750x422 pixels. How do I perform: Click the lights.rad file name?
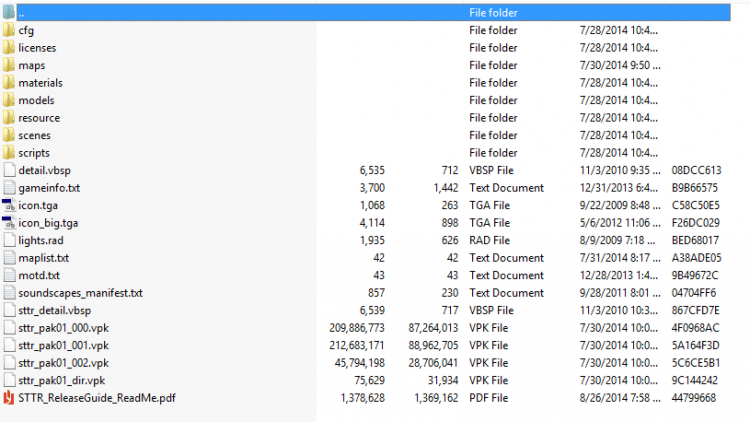pyautogui.click(x=40, y=240)
